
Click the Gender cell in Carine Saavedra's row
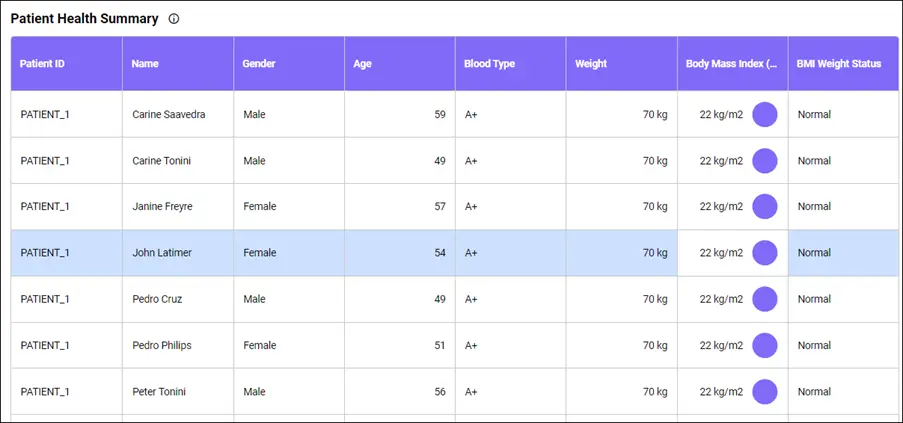(x=289, y=115)
